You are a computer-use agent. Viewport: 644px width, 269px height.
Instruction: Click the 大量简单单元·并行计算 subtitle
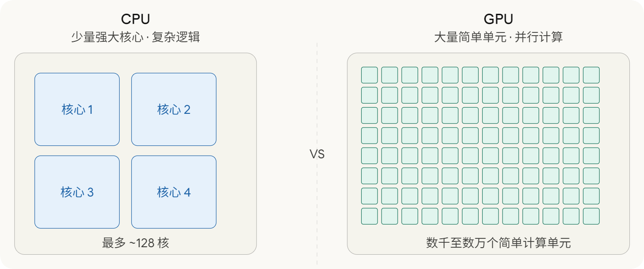pos(499,37)
